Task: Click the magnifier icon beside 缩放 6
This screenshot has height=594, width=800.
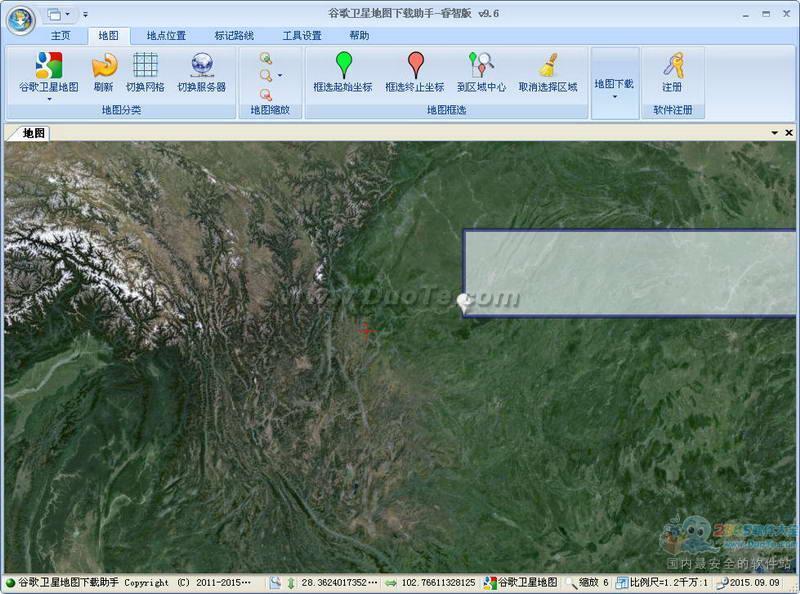Action: (571, 583)
